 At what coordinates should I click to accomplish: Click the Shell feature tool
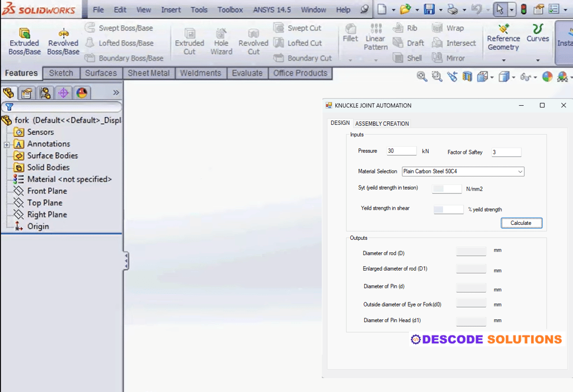(x=407, y=58)
